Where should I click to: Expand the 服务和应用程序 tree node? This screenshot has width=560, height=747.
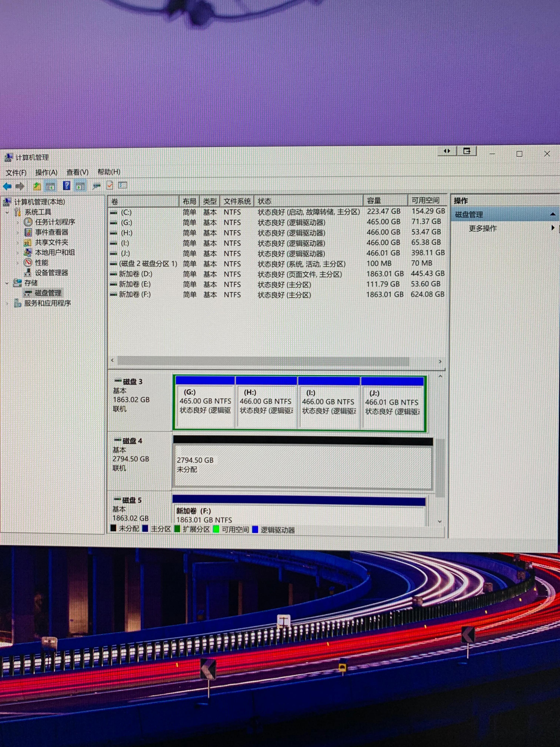point(7,303)
